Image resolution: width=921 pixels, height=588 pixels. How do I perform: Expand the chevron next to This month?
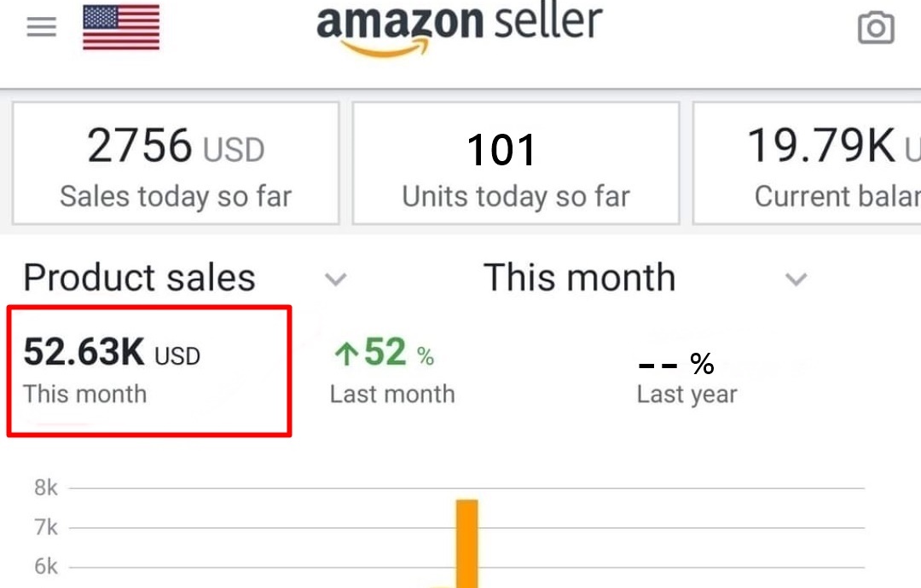tap(796, 280)
